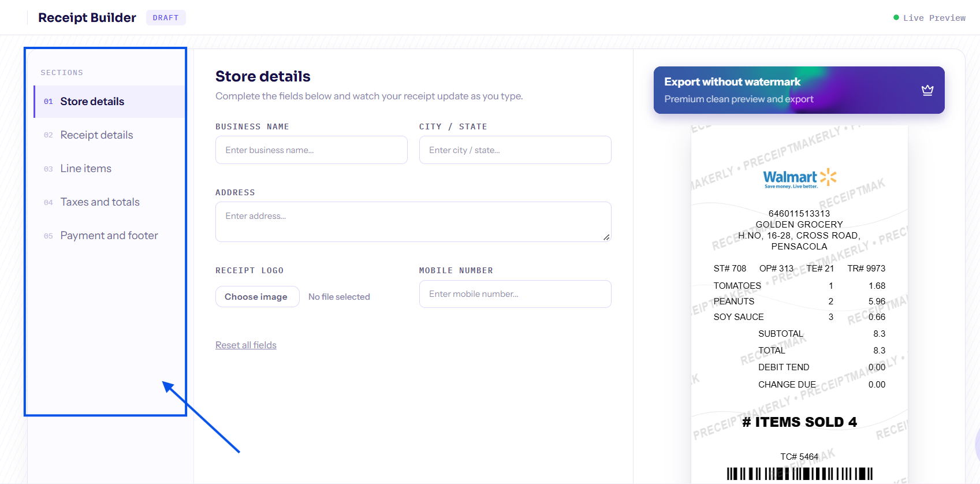Focus the Business name input field

[311, 150]
